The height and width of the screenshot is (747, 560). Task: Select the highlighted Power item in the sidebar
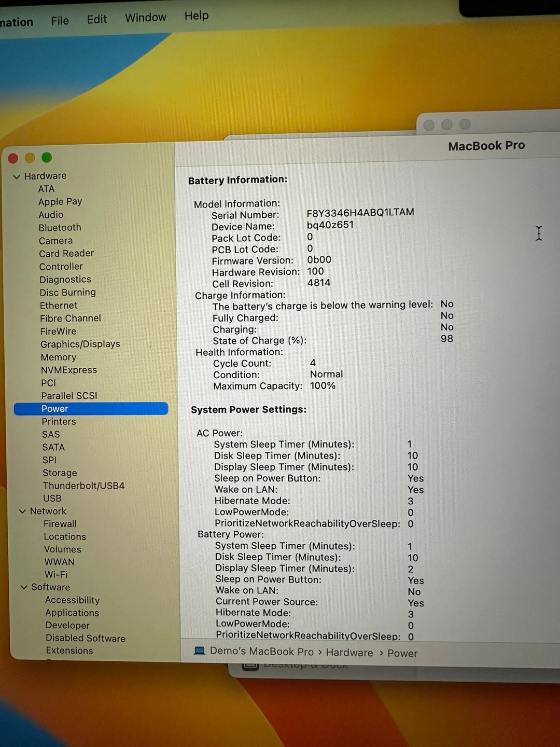tap(91, 409)
